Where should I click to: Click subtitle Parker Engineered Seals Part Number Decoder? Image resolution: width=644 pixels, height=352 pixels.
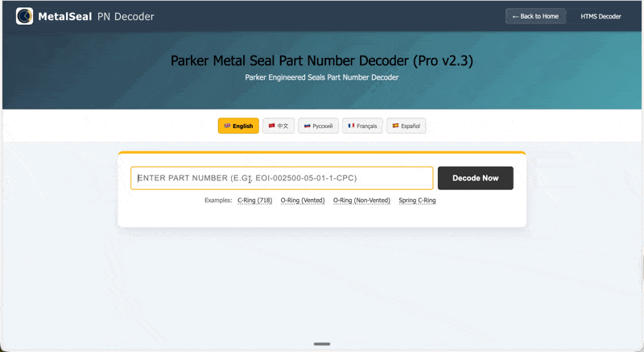[322, 77]
